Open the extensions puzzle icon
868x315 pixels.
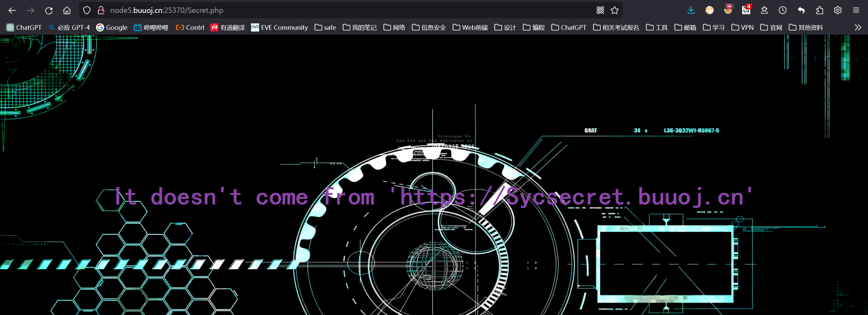pyautogui.click(x=819, y=10)
